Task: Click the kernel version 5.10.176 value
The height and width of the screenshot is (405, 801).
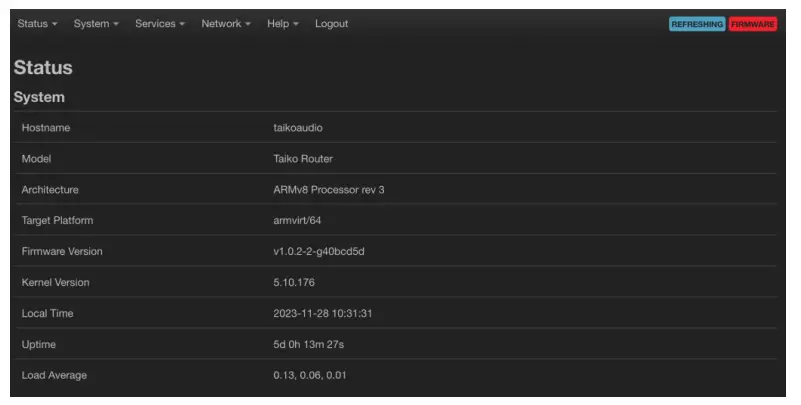Action: click(294, 283)
